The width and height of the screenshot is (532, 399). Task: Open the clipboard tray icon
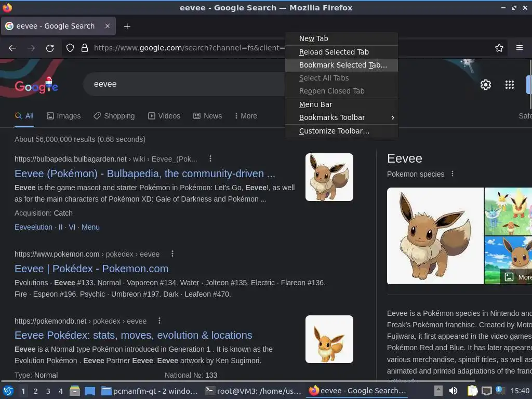472,391
